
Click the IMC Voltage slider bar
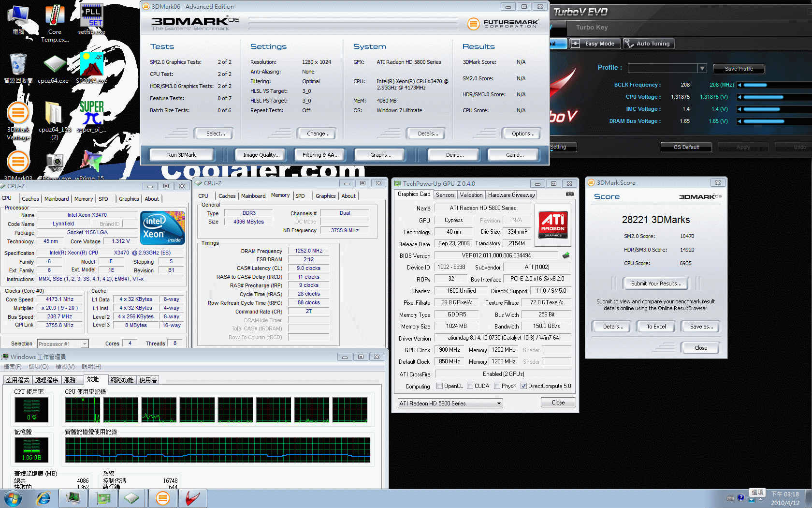point(778,109)
